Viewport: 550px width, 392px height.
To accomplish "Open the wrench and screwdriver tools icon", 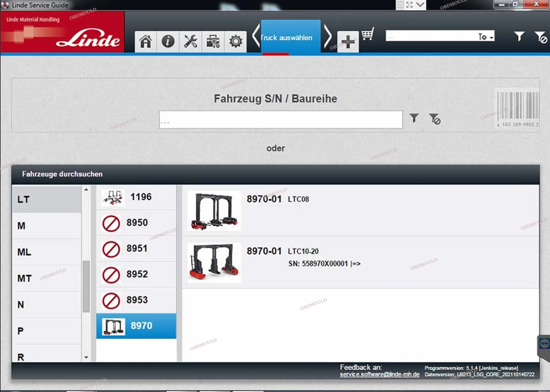I will coord(190,41).
